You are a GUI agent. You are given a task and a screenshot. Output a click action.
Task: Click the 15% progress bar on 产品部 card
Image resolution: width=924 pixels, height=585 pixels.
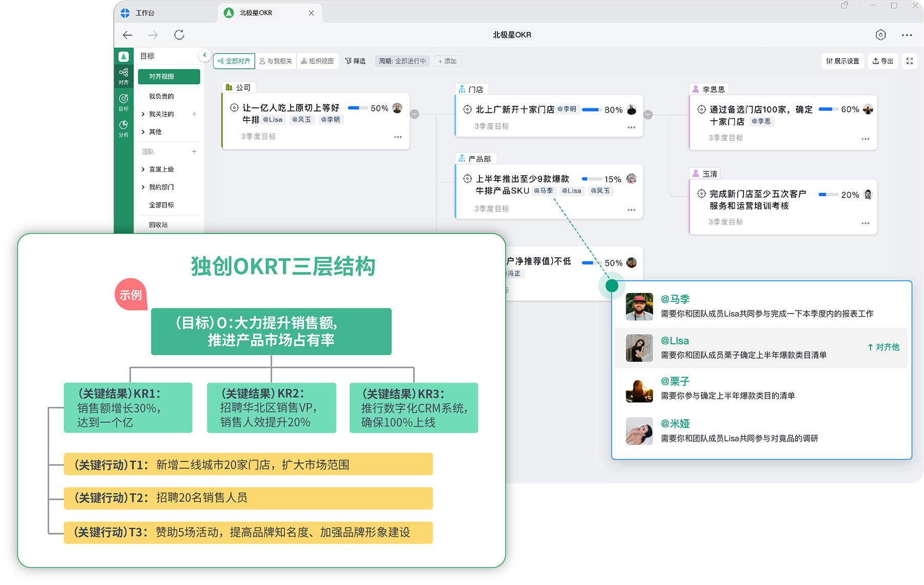click(x=592, y=179)
